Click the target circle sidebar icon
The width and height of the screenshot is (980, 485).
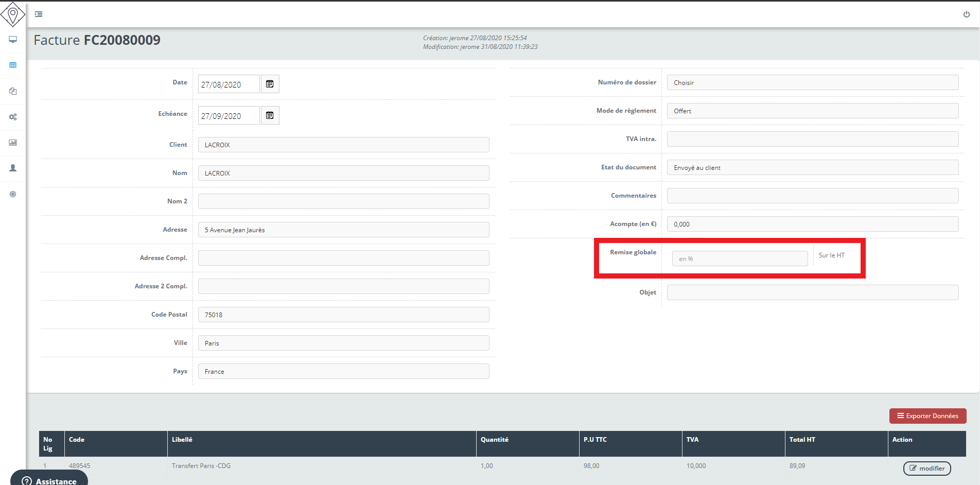point(13,194)
